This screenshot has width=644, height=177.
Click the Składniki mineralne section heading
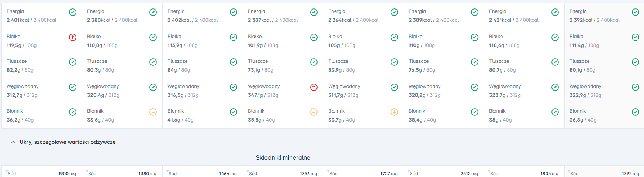[x=283, y=158]
